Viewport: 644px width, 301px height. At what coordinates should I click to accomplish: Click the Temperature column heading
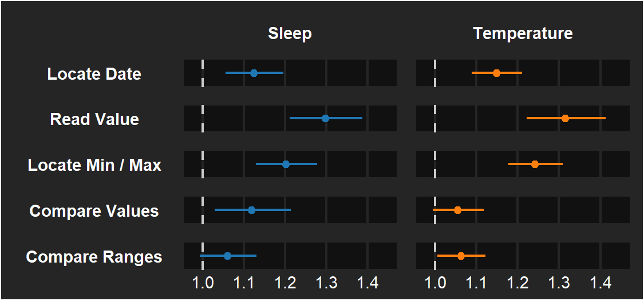pos(523,33)
